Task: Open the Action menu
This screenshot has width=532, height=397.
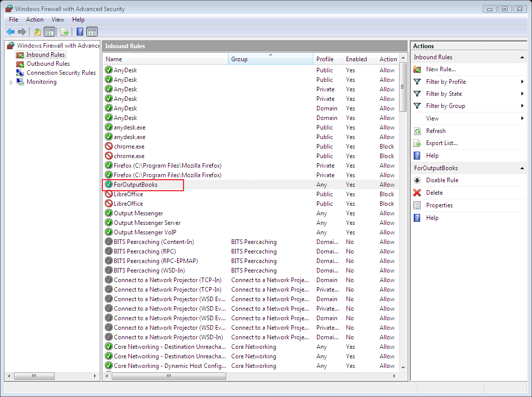Action: pyautogui.click(x=35, y=20)
